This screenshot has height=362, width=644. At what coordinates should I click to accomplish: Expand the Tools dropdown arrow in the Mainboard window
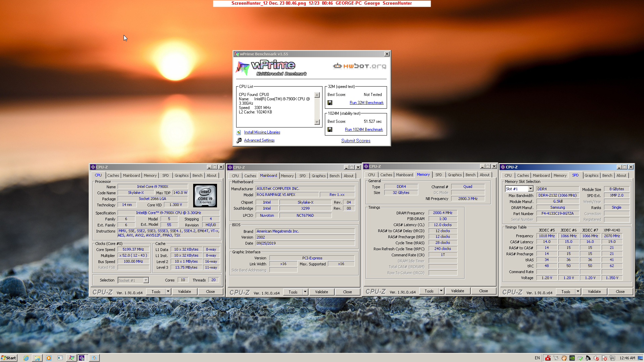305,292
